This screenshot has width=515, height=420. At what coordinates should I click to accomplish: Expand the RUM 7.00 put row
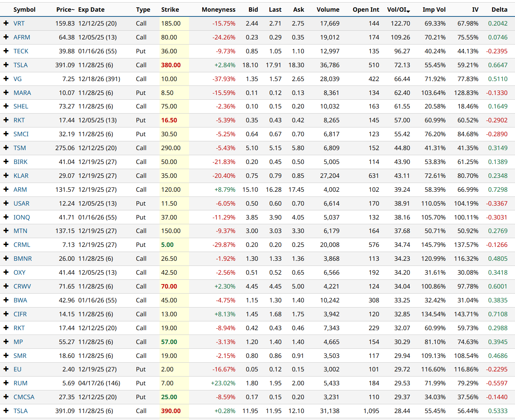(6, 383)
